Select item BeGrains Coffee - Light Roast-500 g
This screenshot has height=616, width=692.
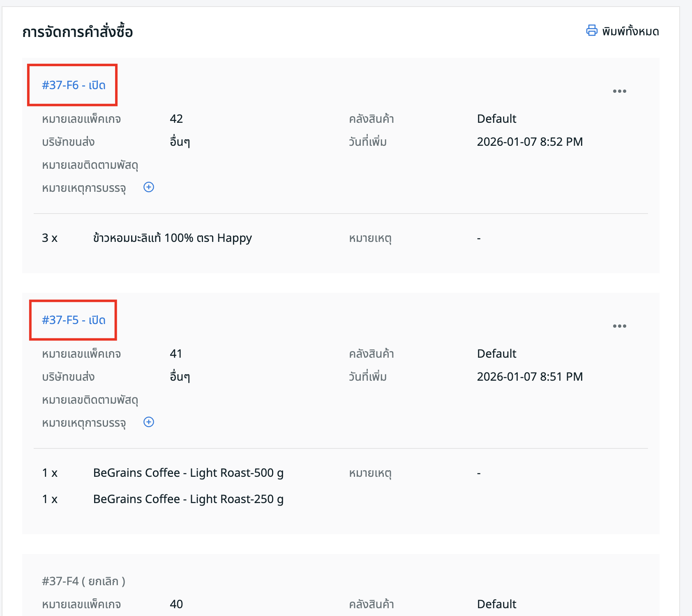tap(188, 473)
